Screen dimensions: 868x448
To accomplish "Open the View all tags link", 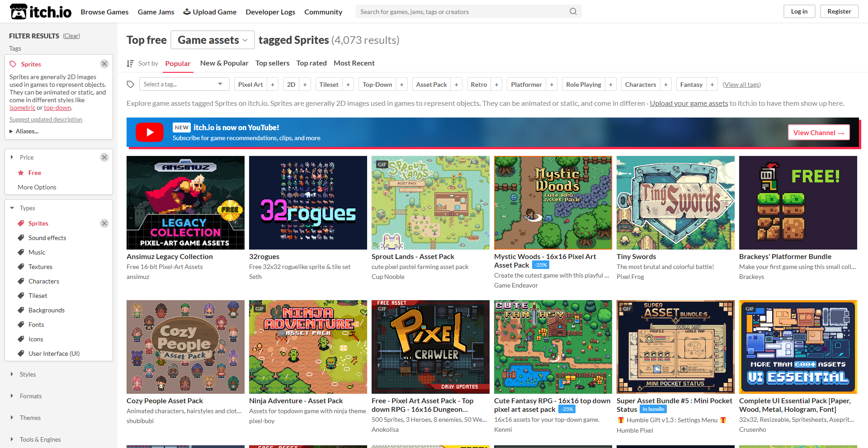I will pyautogui.click(x=741, y=85).
